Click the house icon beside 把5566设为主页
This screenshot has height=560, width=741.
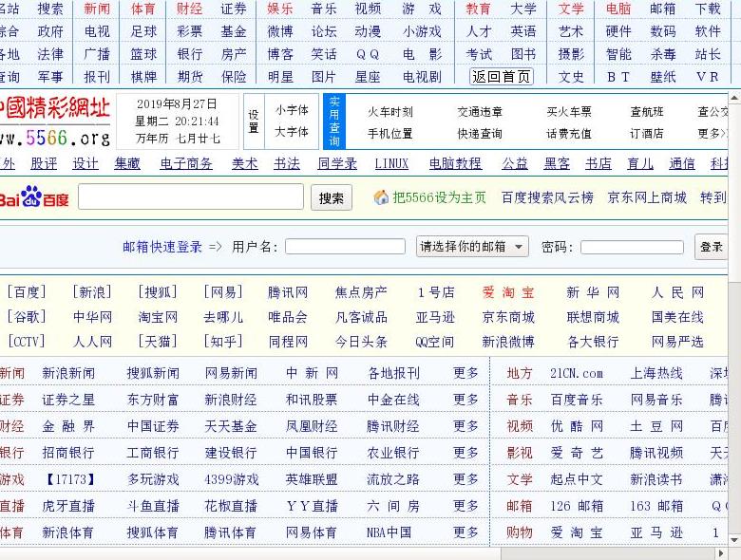coord(380,197)
